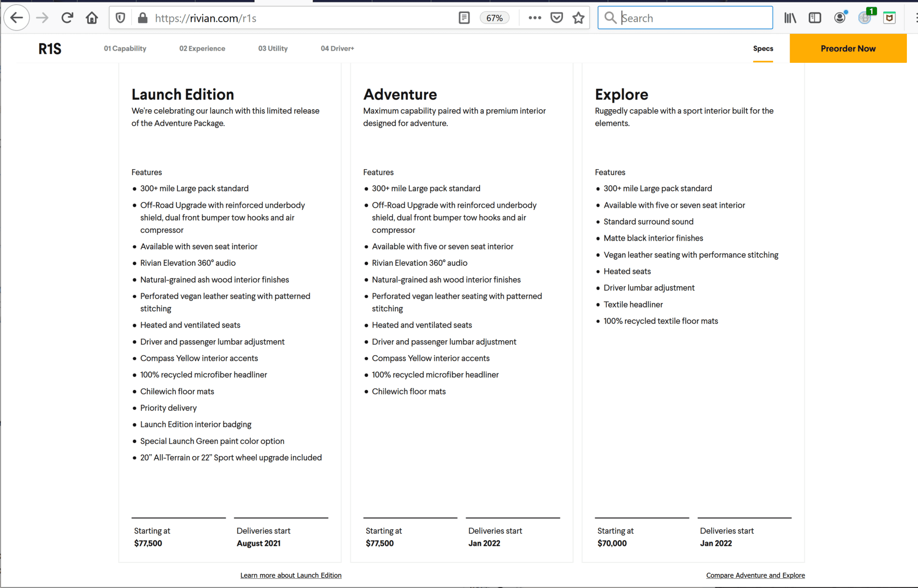Click the browser Back arrow button
918x588 pixels.
17,18
